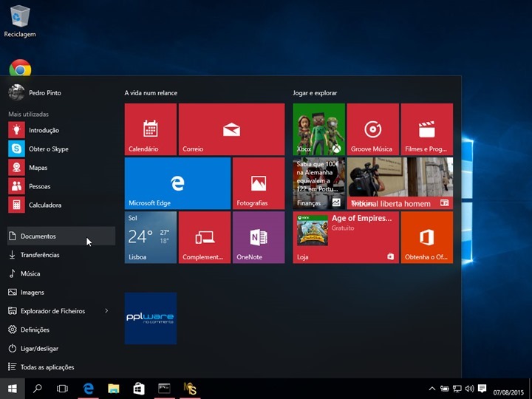The width and height of the screenshot is (532, 399).
Task: Click the Windows Start button
Action: tap(13, 389)
